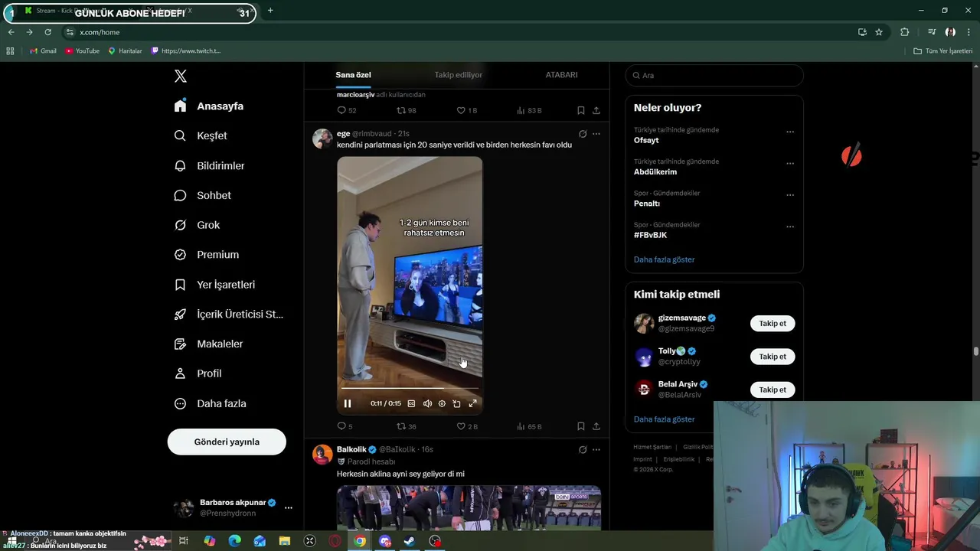Show more trends with Daha fazla göster

click(x=664, y=259)
